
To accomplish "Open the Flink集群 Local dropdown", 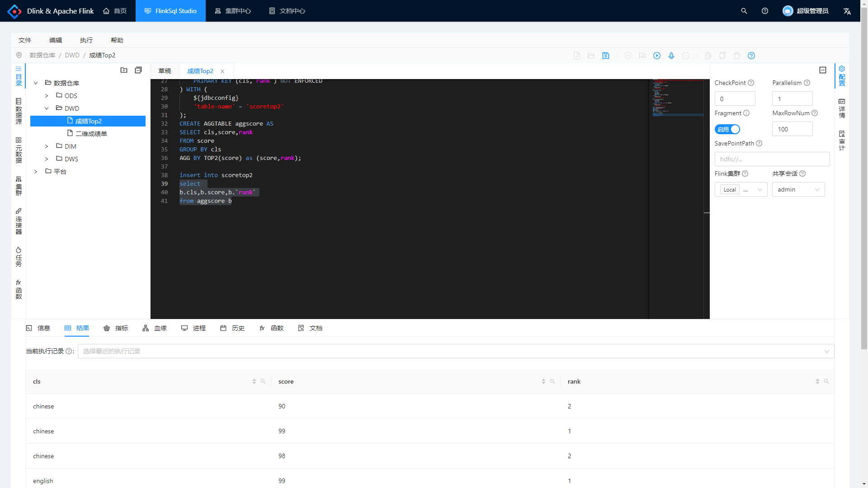I will click(x=741, y=190).
